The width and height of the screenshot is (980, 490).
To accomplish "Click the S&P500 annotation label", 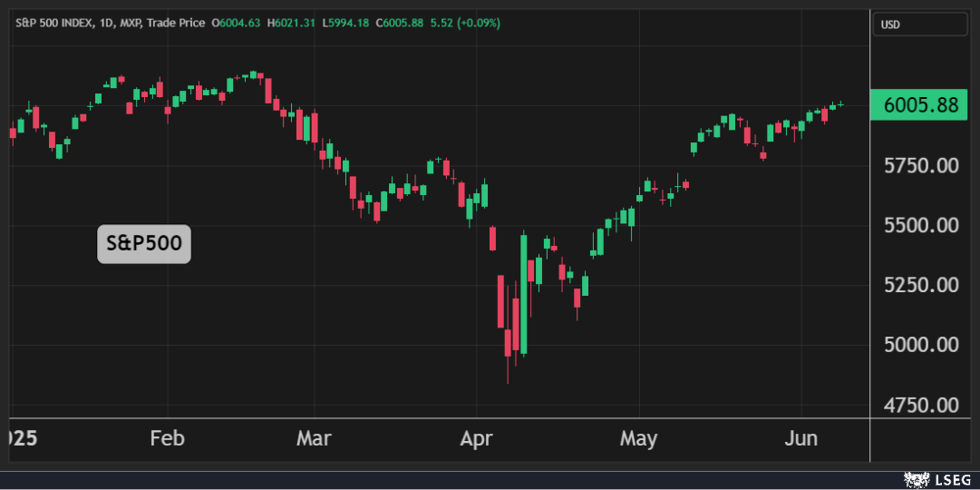I will pos(144,244).
